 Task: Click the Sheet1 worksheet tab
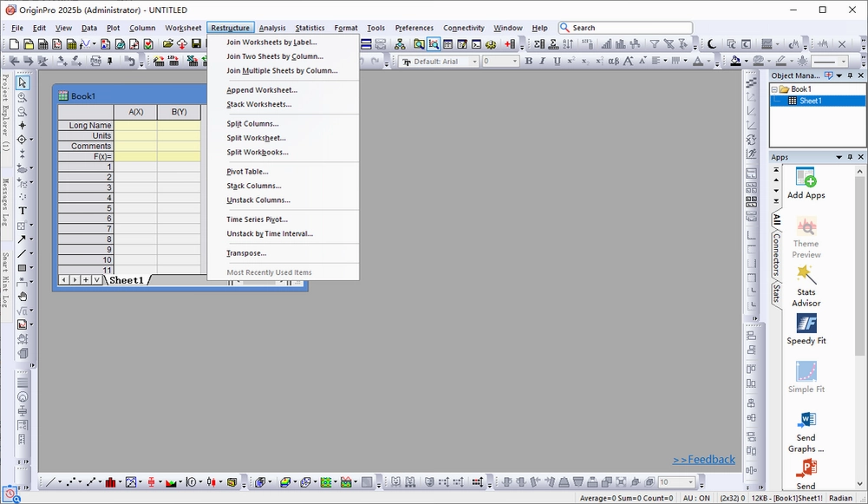[x=127, y=280]
